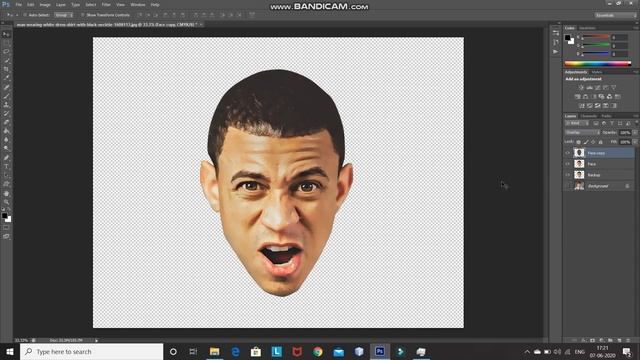This screenshot has width=640, height=360.
Task: Select the History Brush tool
Action: click(6, 113)
